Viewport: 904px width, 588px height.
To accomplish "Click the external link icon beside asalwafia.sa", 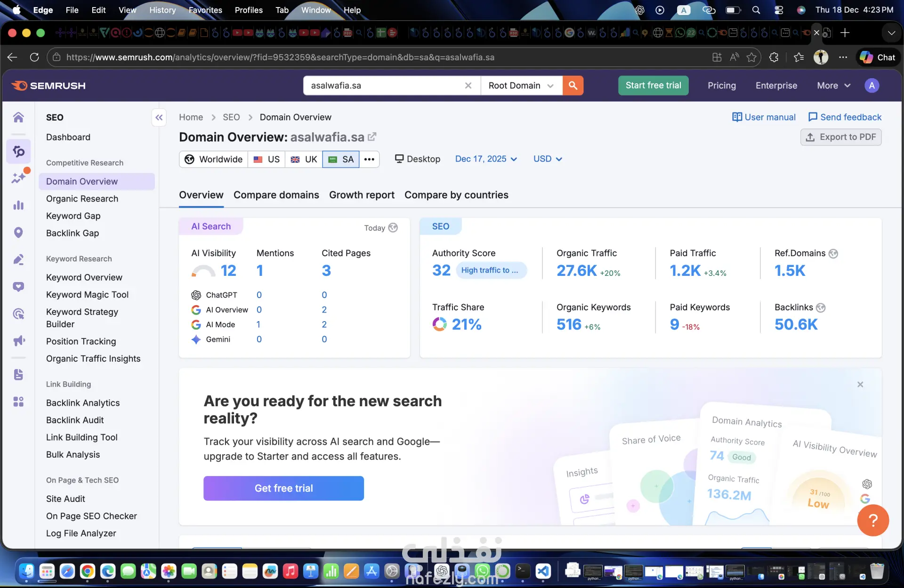I will point(372,137).
